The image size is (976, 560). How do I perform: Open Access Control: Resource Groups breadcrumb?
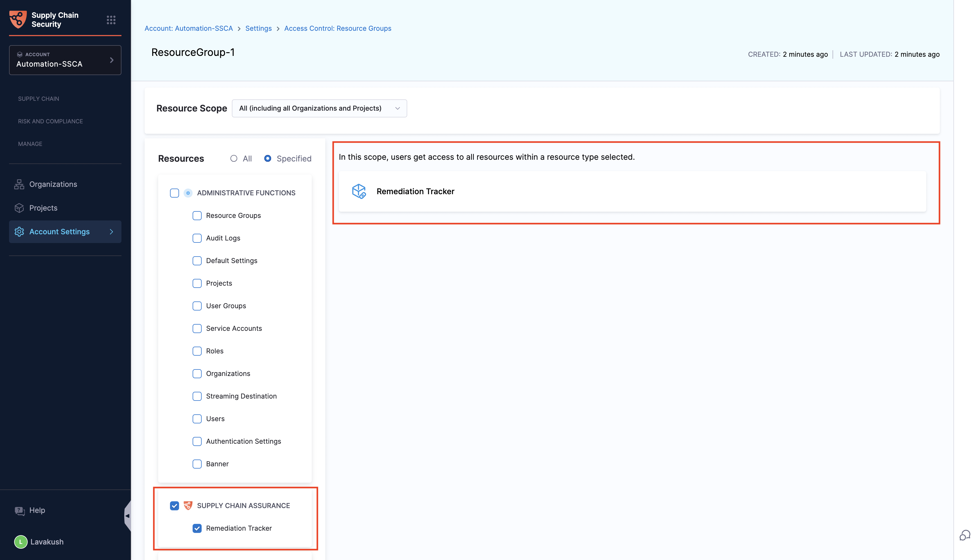[337, 29]
